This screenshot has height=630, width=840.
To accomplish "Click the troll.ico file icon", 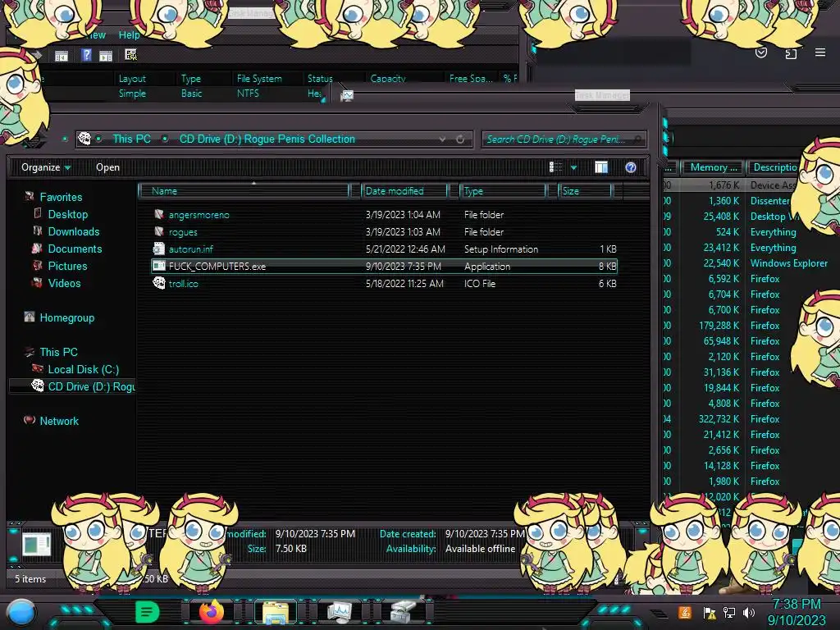I will [x=158, y=283].
